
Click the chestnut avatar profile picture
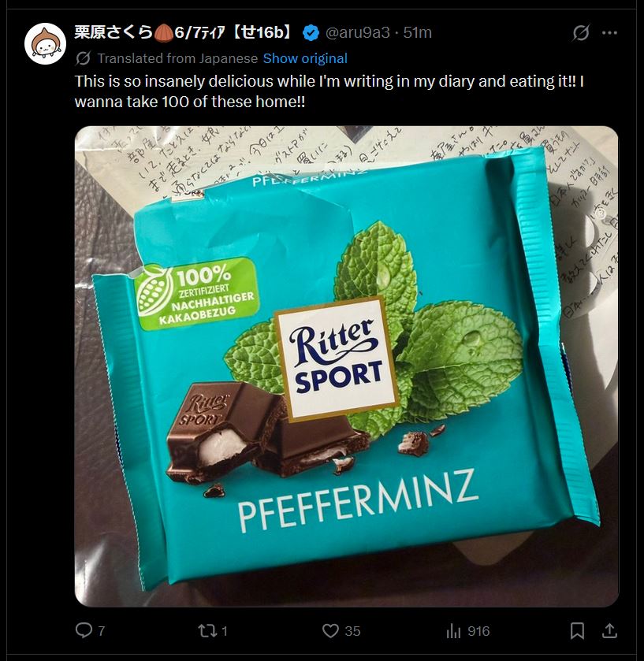click(x=45, y=43)
